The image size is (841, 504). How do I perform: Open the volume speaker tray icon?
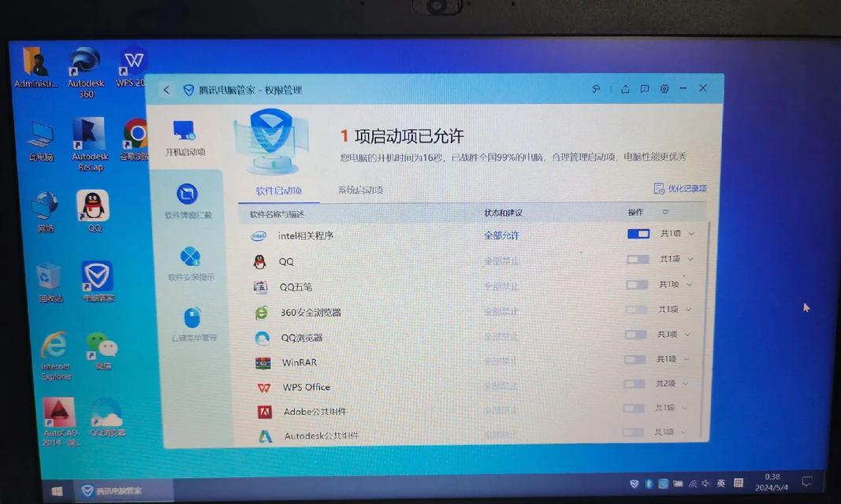706,484
